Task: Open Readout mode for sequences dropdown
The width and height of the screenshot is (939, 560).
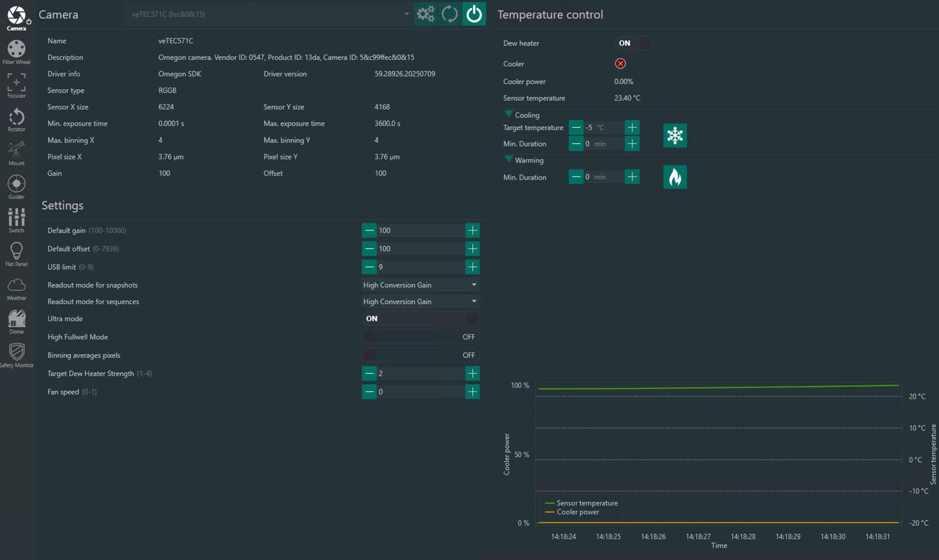Action: coord(420,301)
